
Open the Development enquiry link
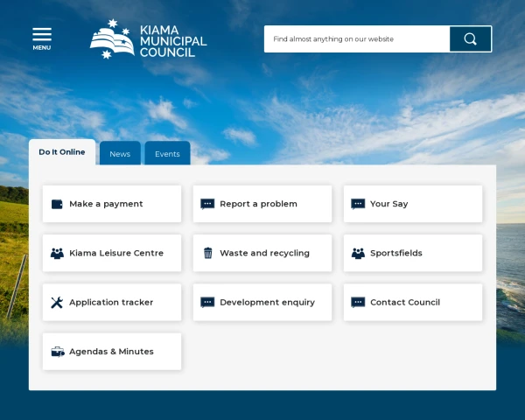[267, 302]
